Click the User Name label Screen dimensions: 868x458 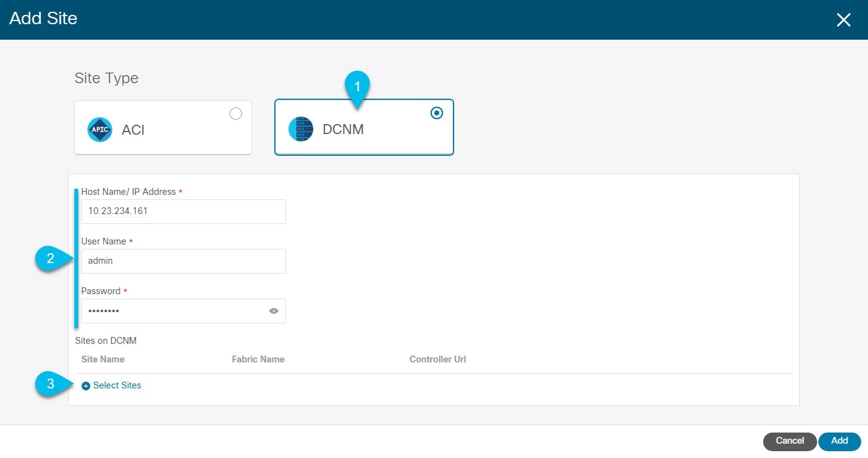point(104,241)
